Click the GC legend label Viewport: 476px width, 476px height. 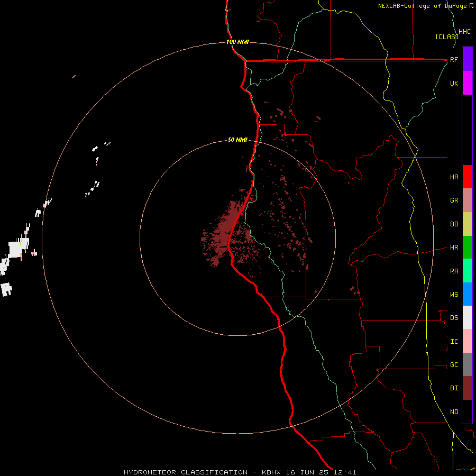point(454,364)
